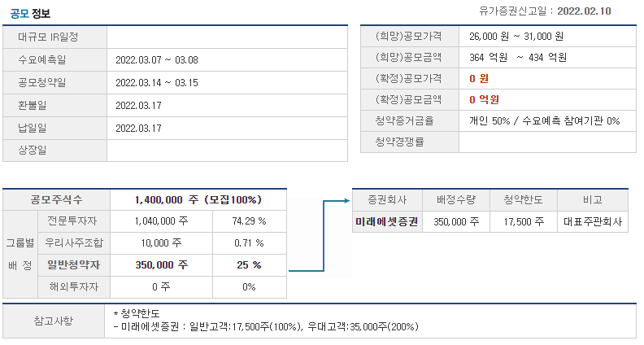Viewport: 644px width, 345px height.
Task: Select the 2022.03.07 ~ 03.08 date value
Action: (157, 60)
